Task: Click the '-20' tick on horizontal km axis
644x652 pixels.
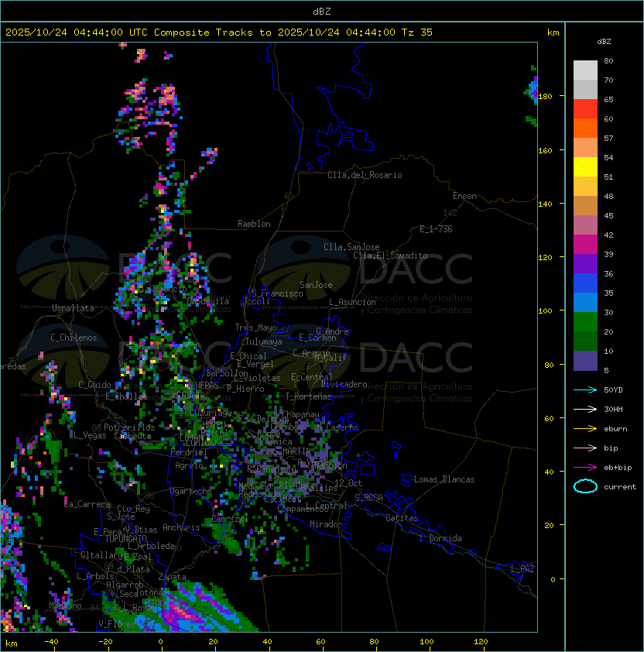Action: (105, 642)
